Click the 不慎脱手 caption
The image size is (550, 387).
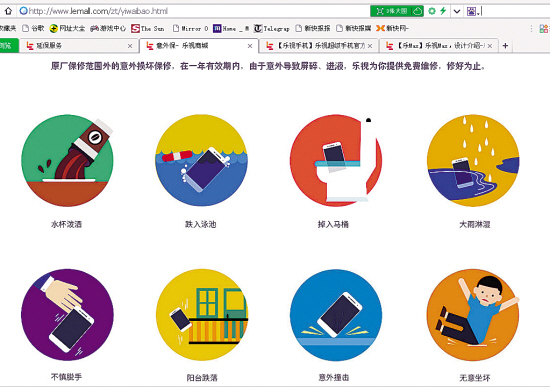click(x=66, y=377)
